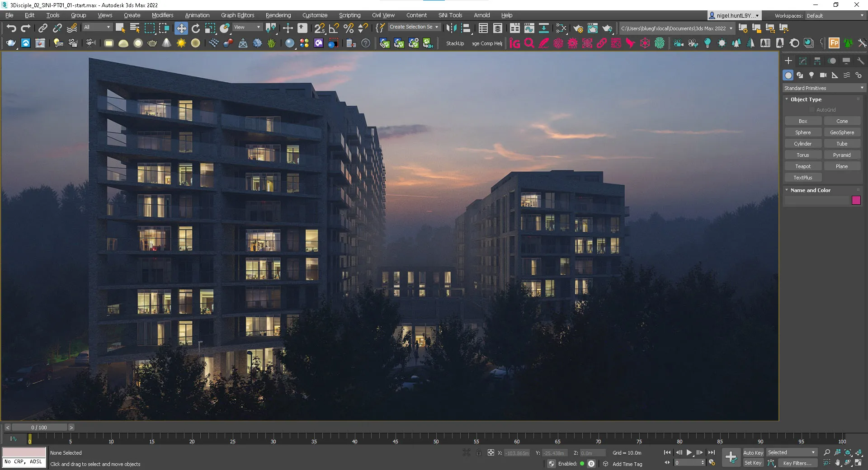Open the View reference coordinate dropdown
This screenshot has width=868, height=470.
(247, 27)
